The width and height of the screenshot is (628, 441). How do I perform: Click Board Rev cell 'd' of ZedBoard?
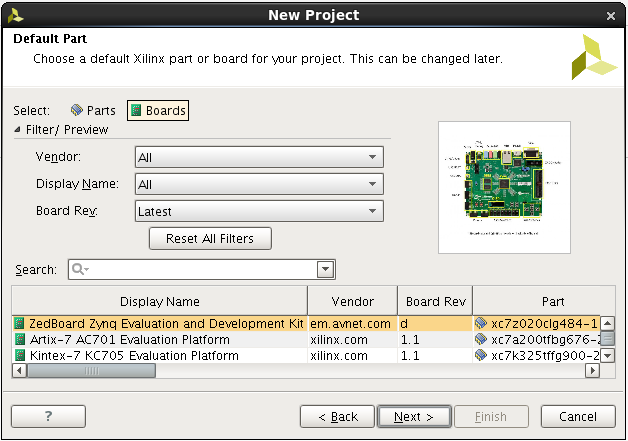(x=435, y=323)
